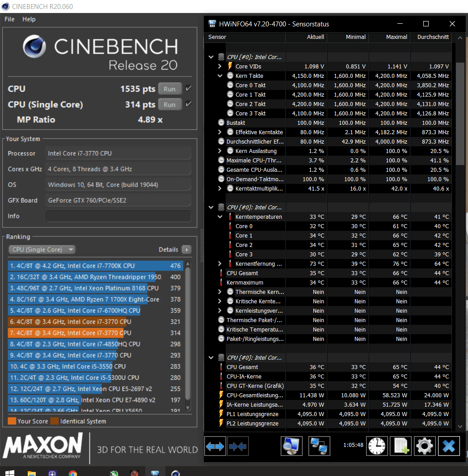Close sensors with the blue X toolbar icon
This screenshot has height=476, width=468.
tap(449, 446)
